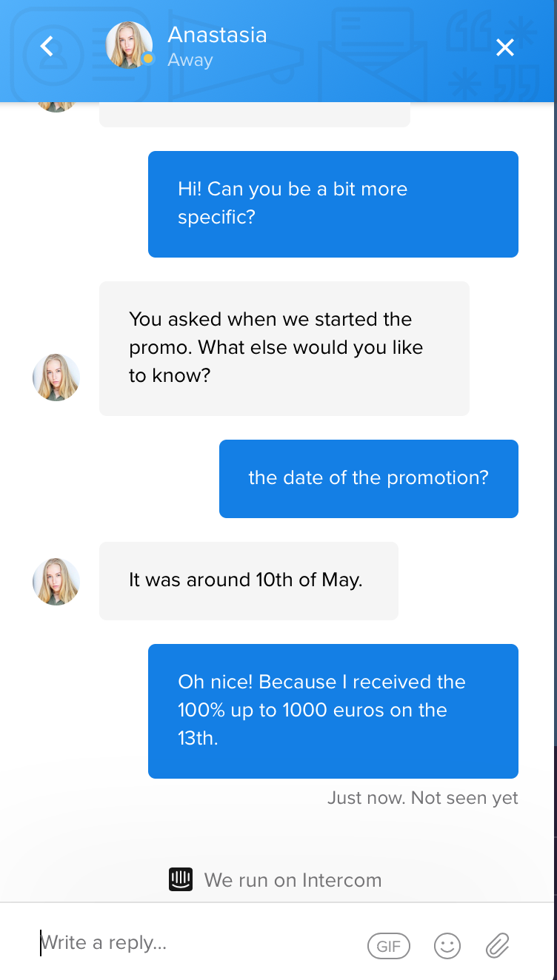Click Anastasia's avatar in the header
This screenshot has width=557, height=980.
point(129,45)
